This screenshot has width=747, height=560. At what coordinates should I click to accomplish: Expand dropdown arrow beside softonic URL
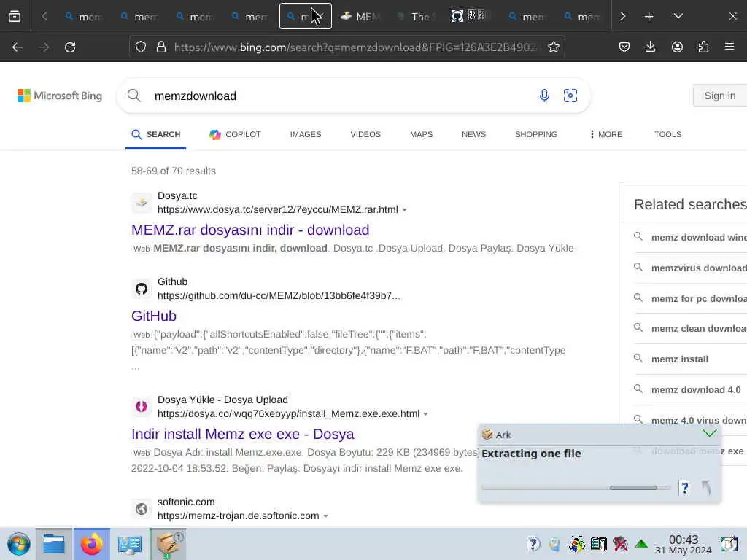pos(326,516)
